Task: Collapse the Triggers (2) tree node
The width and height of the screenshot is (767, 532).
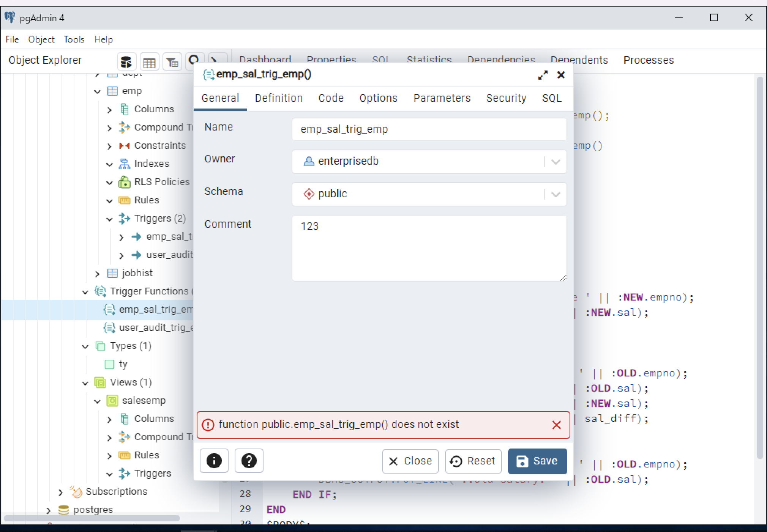Action: pyautogui.click(x=109, y=219)
